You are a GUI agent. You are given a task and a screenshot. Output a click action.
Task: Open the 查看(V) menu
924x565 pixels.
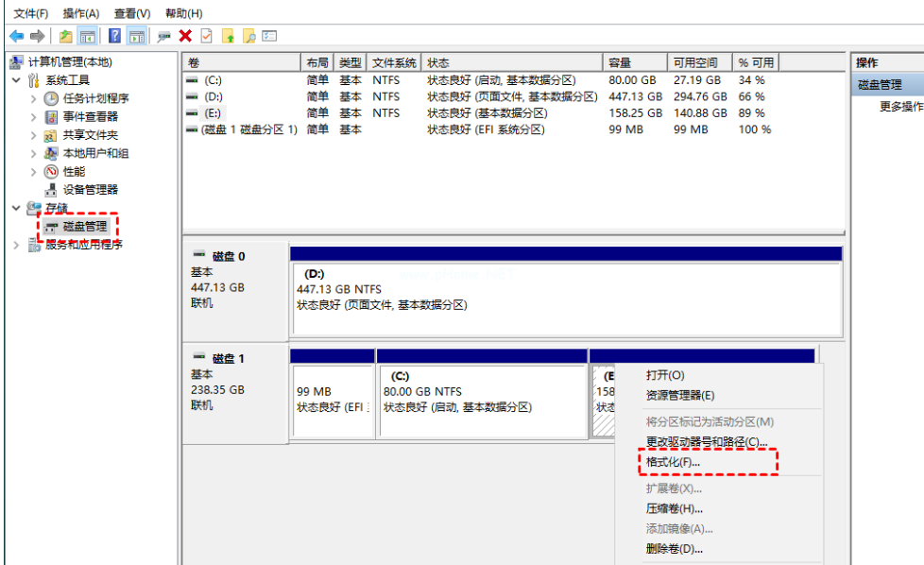[x=132, y=13]
